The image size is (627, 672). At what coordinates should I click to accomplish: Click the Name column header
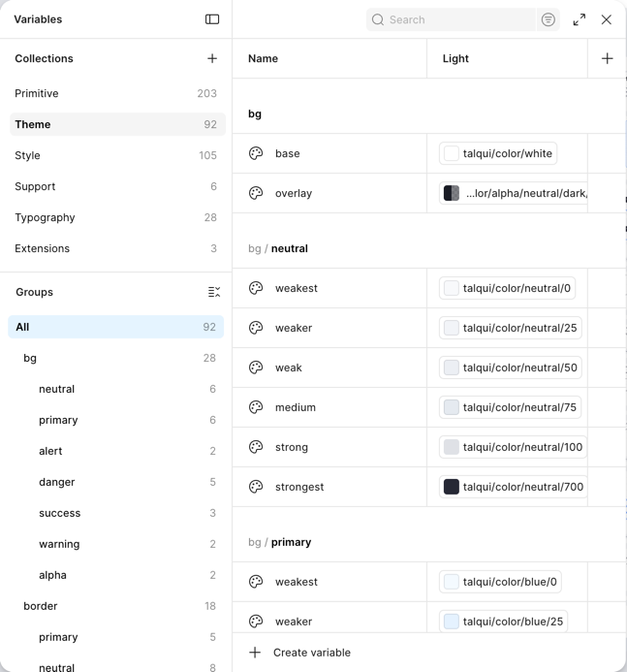click(x=263, y=58)
